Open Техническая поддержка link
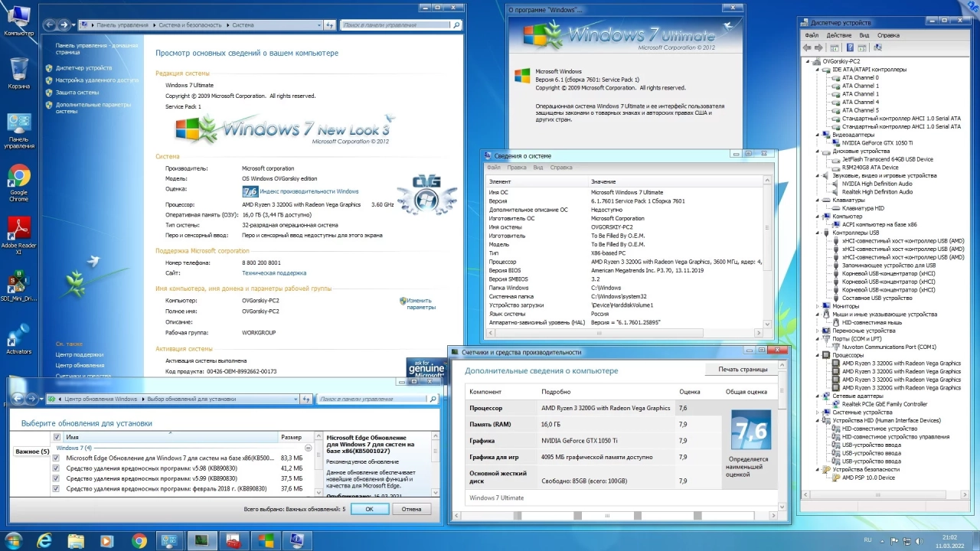Viewport: 980px width, 551px height. tap(274, 272)
